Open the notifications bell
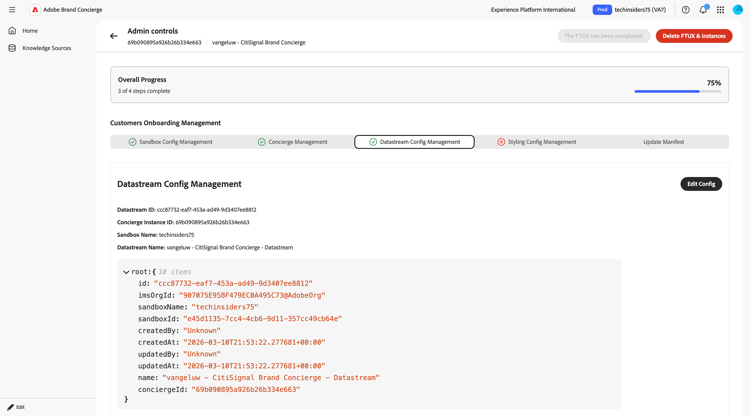The image size is (750, 416). (x=703, y=10)
